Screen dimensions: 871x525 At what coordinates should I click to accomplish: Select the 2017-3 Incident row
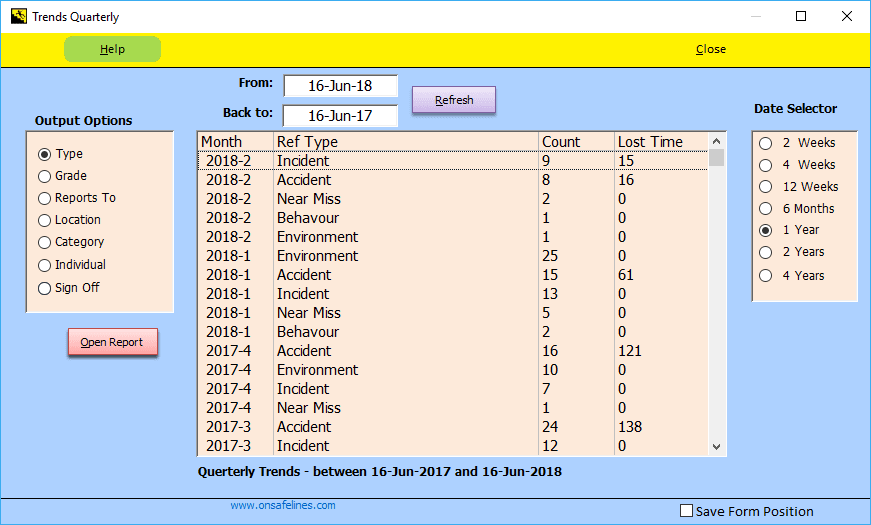453,446
